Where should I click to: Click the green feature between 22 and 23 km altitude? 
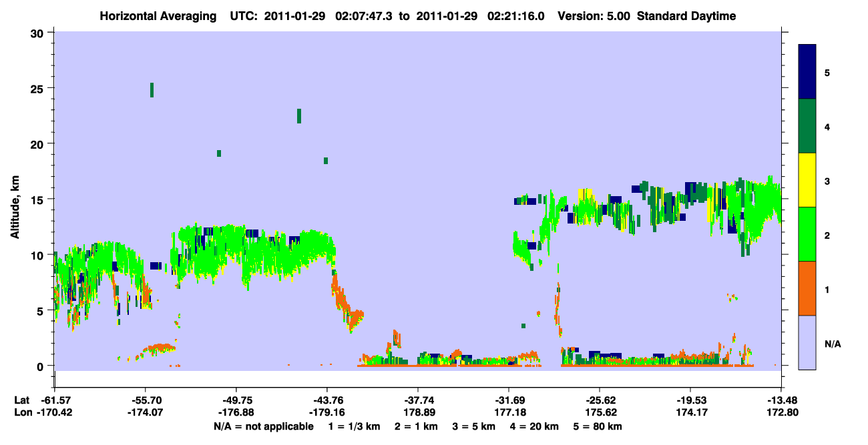pos(299,116)
